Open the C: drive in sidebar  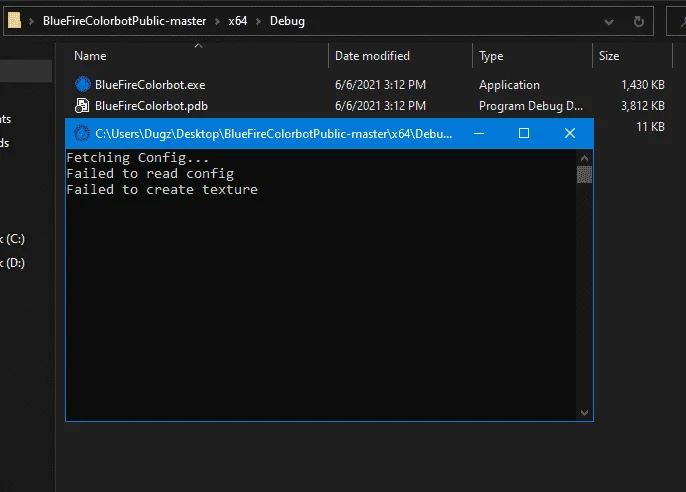[x=13, y=239]
